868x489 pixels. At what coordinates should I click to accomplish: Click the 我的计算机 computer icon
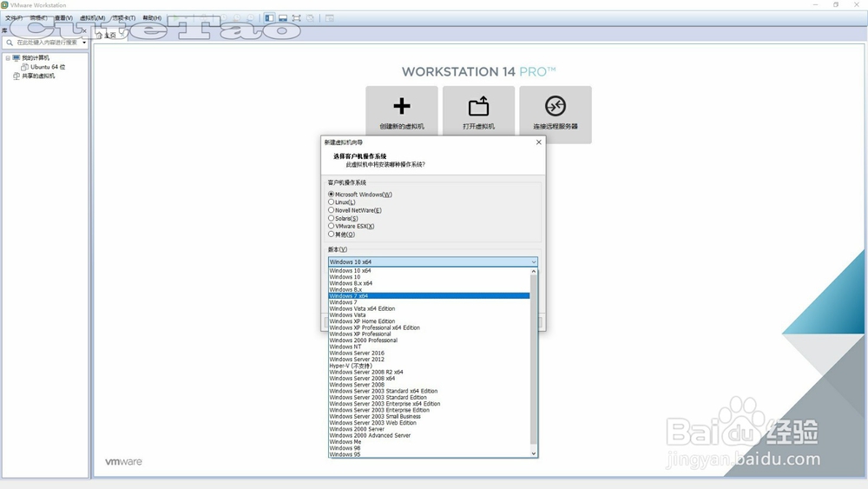tap(16, 58)
